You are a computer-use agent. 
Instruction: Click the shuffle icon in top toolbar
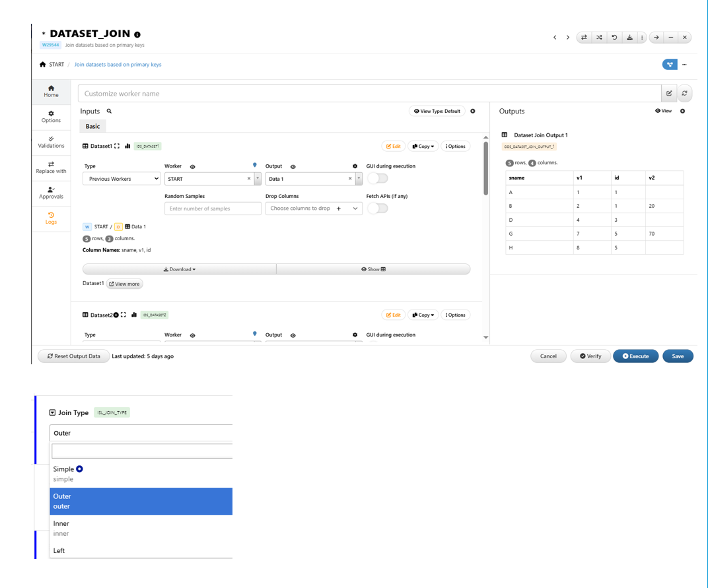coord(599,38)
